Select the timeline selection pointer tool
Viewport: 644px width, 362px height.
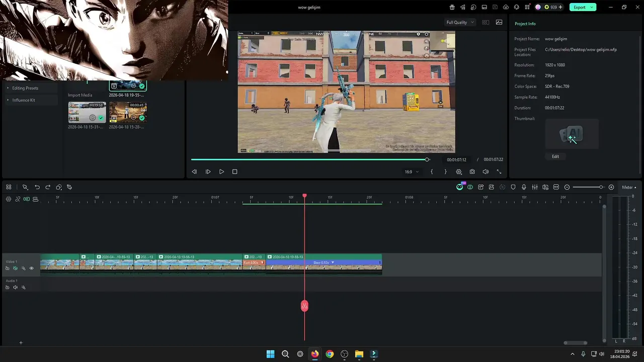pyautogui.click(x=25, y=187)
